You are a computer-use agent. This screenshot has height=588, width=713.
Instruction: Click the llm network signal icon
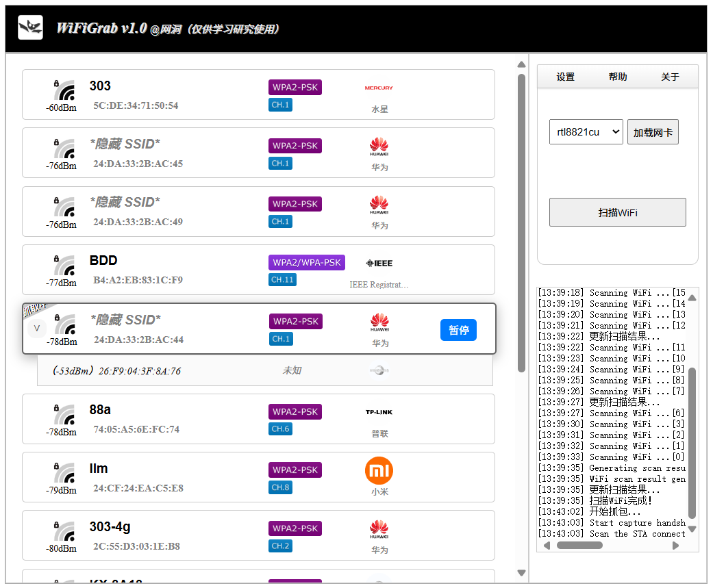coord(64,472)
